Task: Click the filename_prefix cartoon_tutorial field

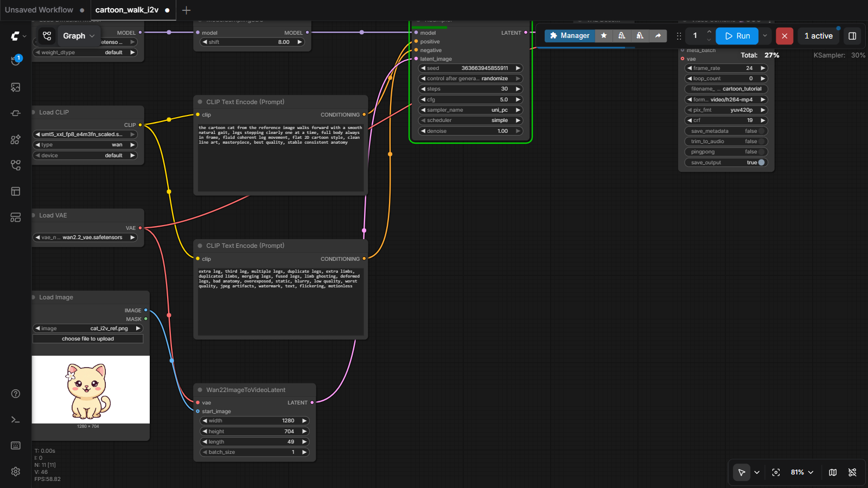Action: pos(726,89)
